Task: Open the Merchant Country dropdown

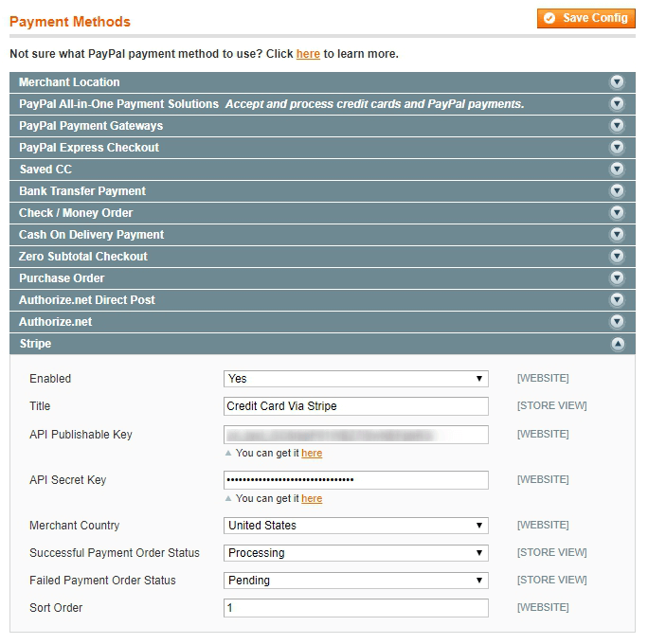Action: [x=356, y=526]
